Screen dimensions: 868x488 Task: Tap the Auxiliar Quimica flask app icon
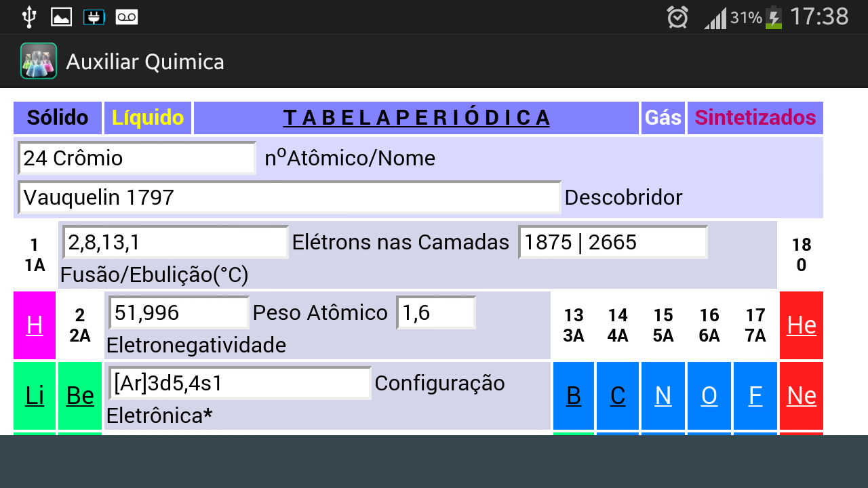pos(38,60)
